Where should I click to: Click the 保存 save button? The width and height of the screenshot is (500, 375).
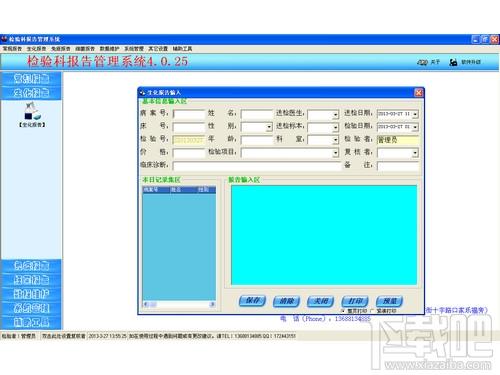point(252,301)
